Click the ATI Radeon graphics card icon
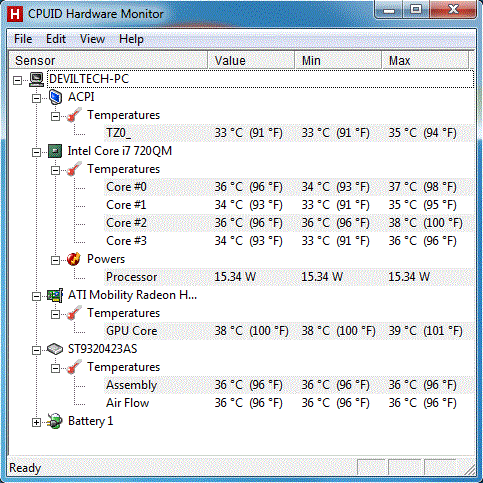Screen dimensions: 483x483 point(55,295)
